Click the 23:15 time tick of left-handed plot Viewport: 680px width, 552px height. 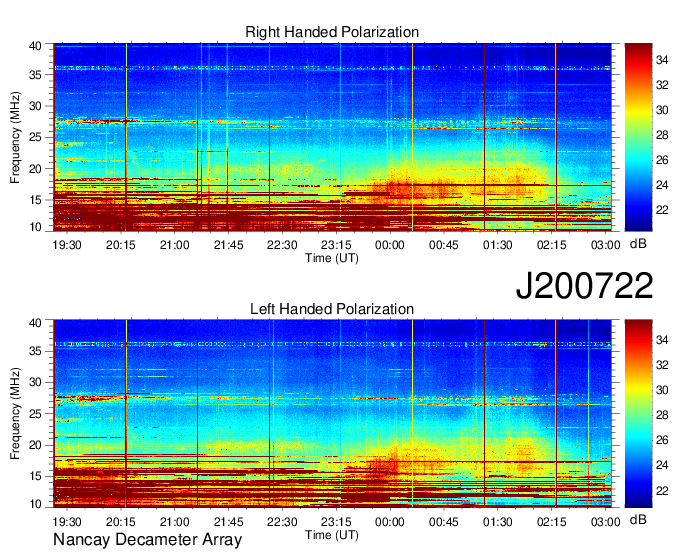pyautogui.click(x=336, y=521)
